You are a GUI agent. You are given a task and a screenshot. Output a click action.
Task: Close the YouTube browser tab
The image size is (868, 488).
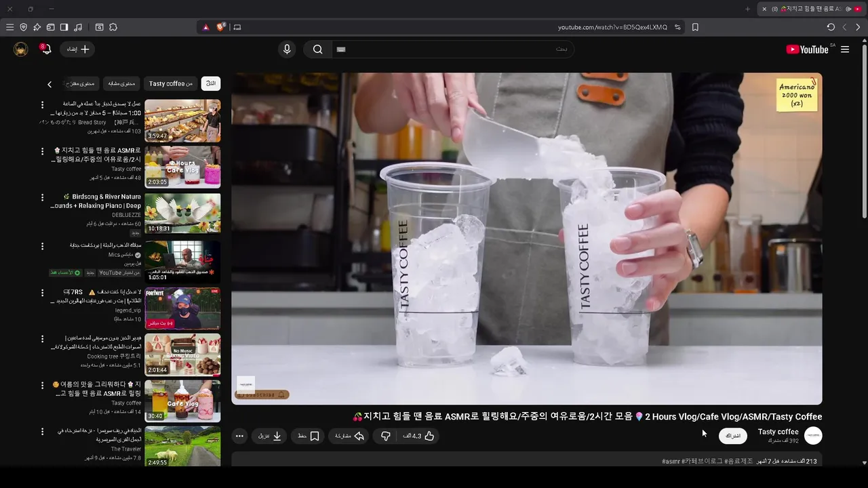click(764, 9)
